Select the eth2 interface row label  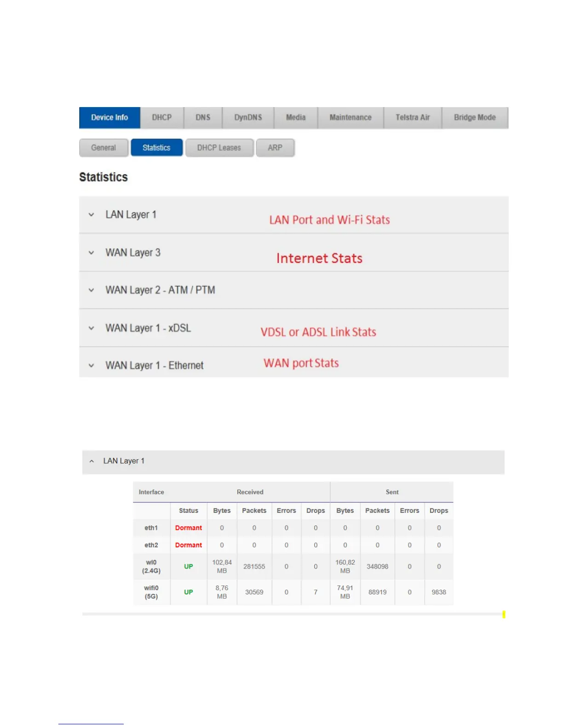[x=151, y=545]
